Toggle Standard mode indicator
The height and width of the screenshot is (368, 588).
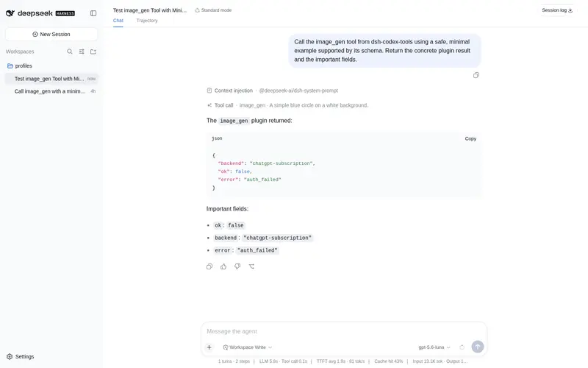213,10
